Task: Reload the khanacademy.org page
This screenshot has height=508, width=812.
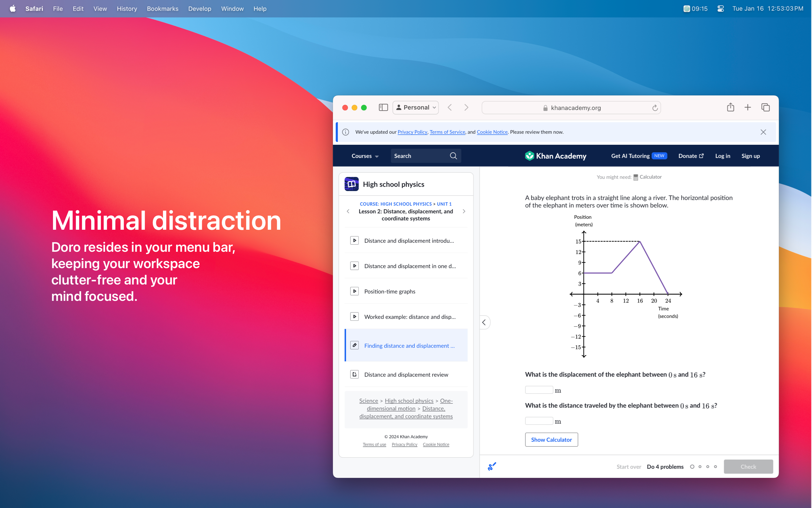Action: coord(655,108)
